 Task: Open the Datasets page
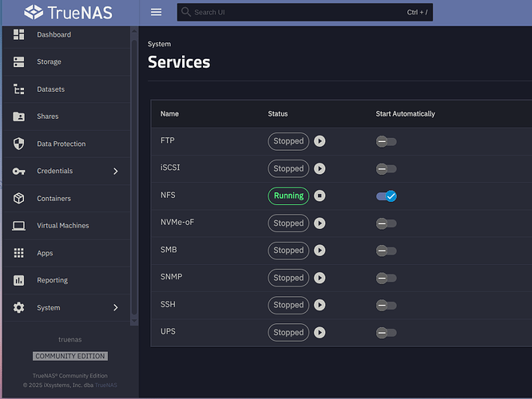[x=50, y=89]
